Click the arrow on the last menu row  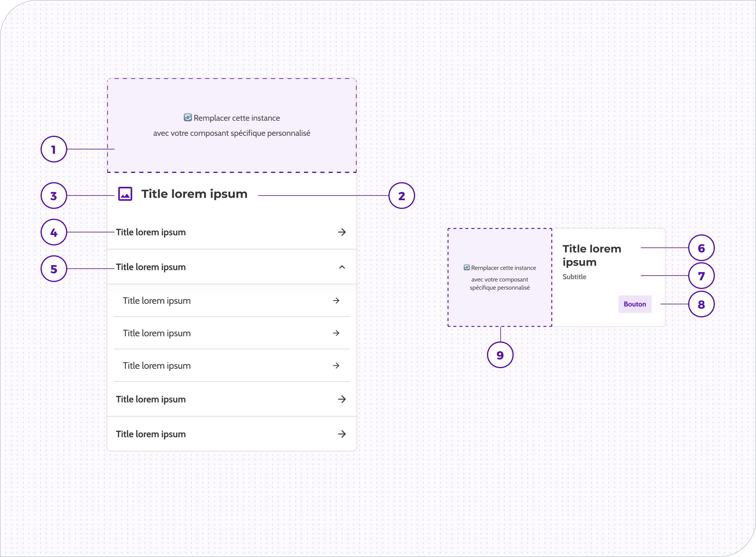click(341, 434)
